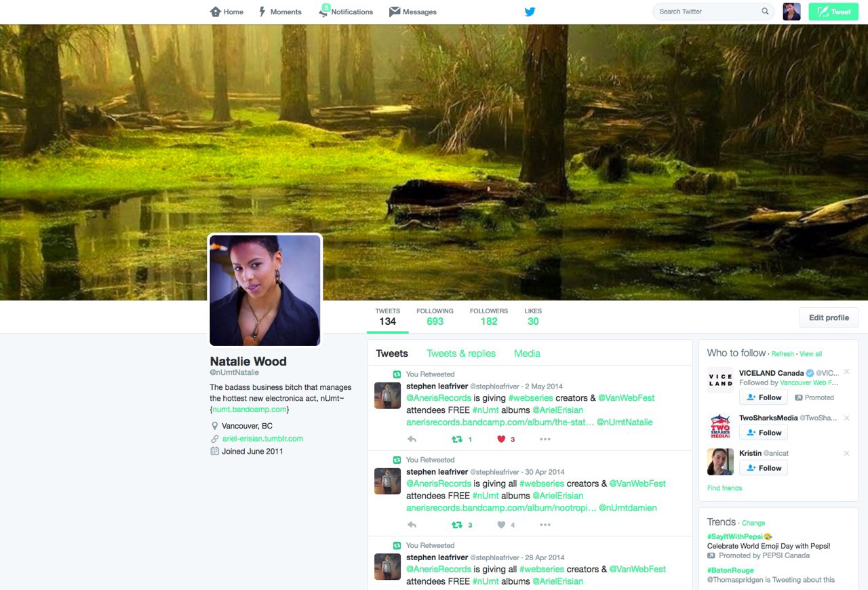
Task: Open account menu via avatar thumbnail
Action: [x=791, y=12]
